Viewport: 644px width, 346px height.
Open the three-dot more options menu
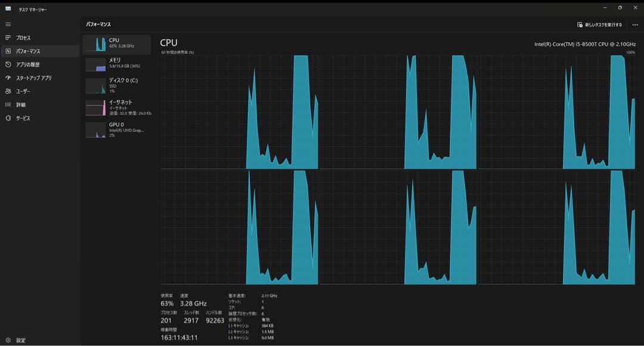[x=634, y=24]
